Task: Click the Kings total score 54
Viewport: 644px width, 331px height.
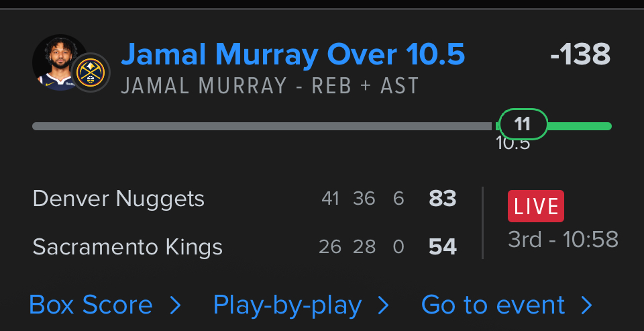Action: click(443, 247)
